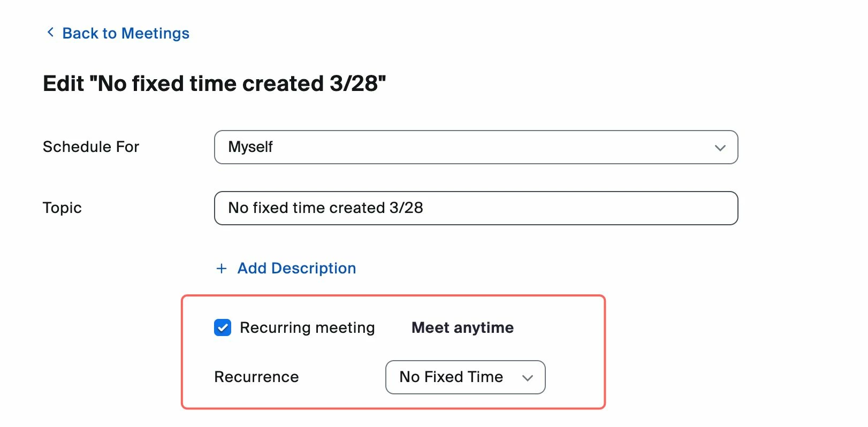
Task: Click the back chevron arrow icon
Action: point(50,33)
